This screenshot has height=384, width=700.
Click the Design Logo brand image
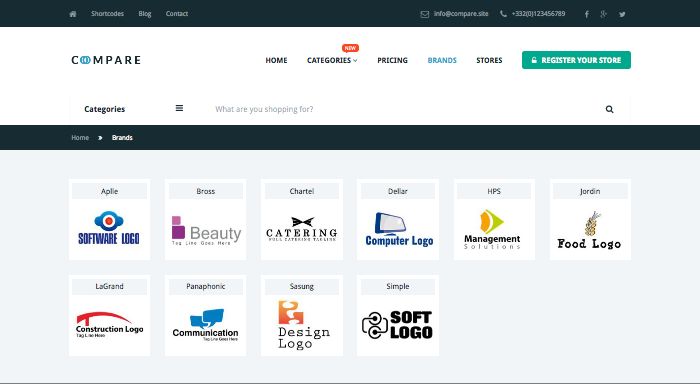point(304,325)
